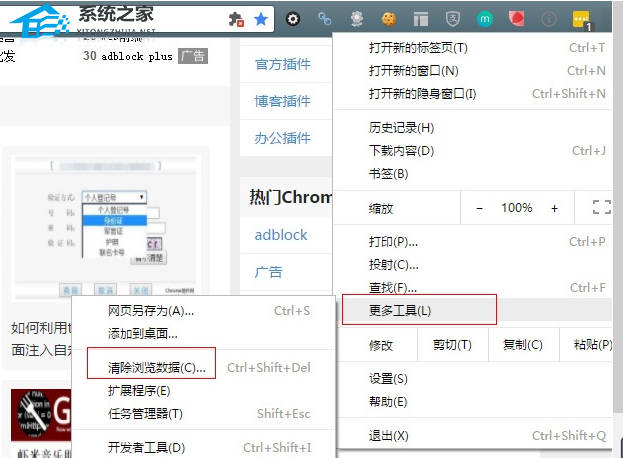Image resolution: width=623 pixels, height=458 pixels.
Task: Open the teal round m extension icon
Action: click(484, 19)
